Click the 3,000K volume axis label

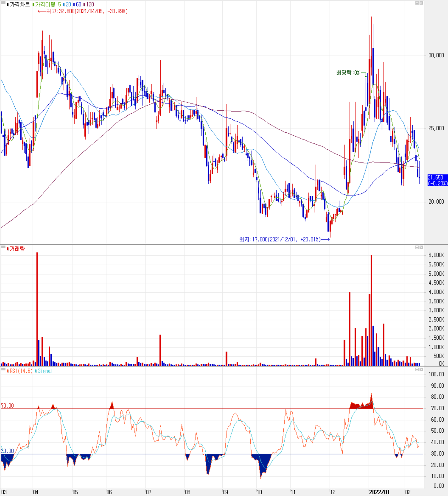pyautogui.click(x=436, y=310)
